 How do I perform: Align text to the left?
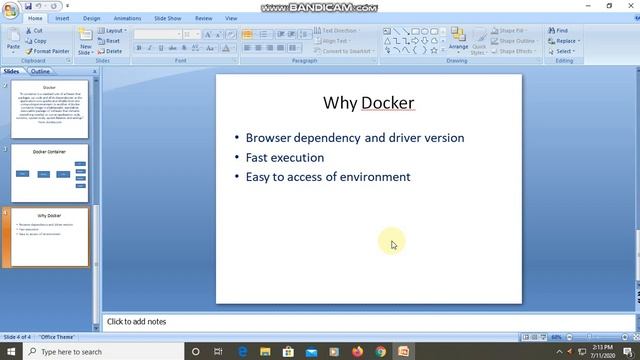[x=247, y=48]
